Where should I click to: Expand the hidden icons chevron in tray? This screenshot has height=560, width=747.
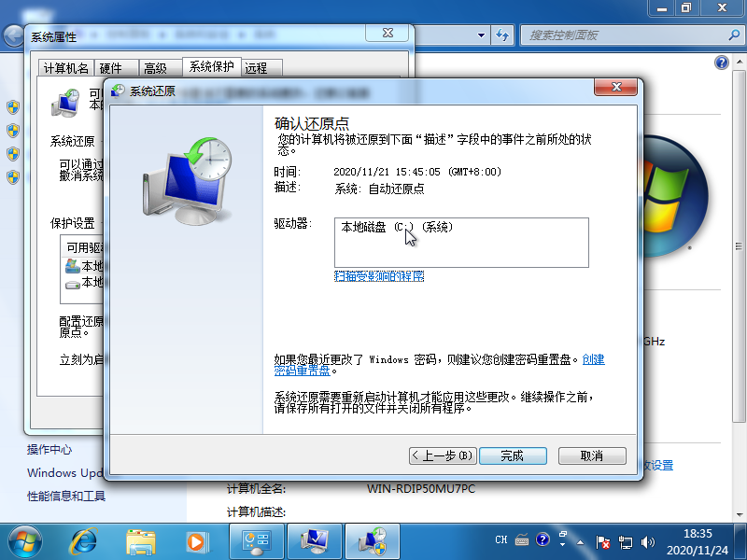(580, 541)
